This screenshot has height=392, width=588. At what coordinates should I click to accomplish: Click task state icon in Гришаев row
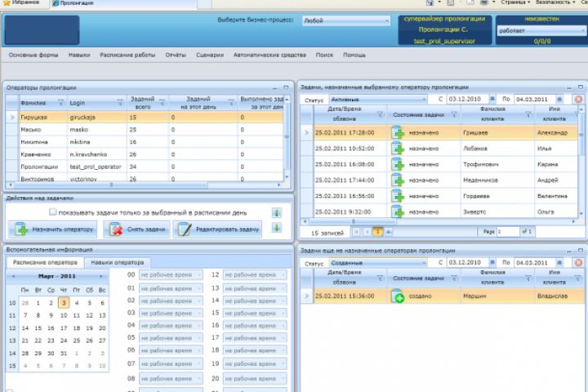pyautogui.click(x=398, y=131)
